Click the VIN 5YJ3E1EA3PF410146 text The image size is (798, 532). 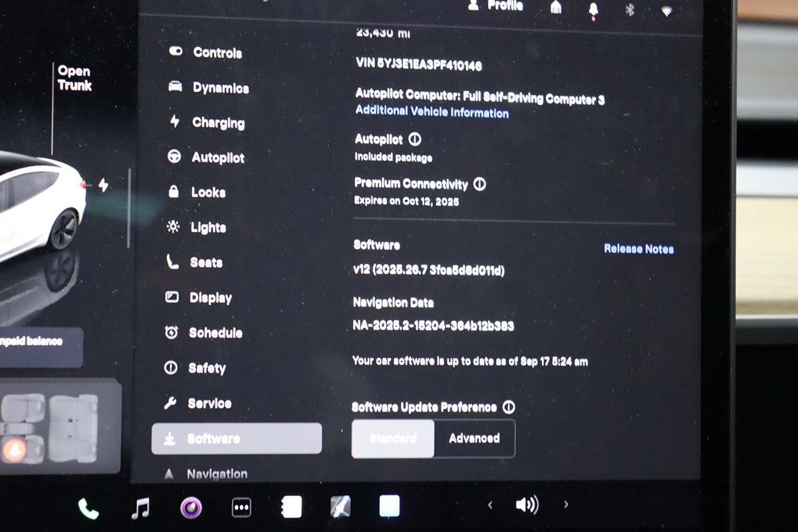coord(419,65)
